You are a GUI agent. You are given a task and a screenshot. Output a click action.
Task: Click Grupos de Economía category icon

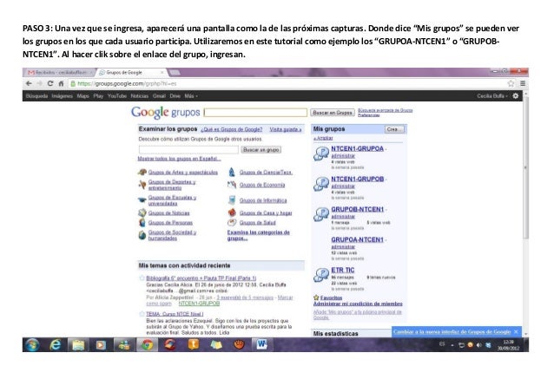232,185
